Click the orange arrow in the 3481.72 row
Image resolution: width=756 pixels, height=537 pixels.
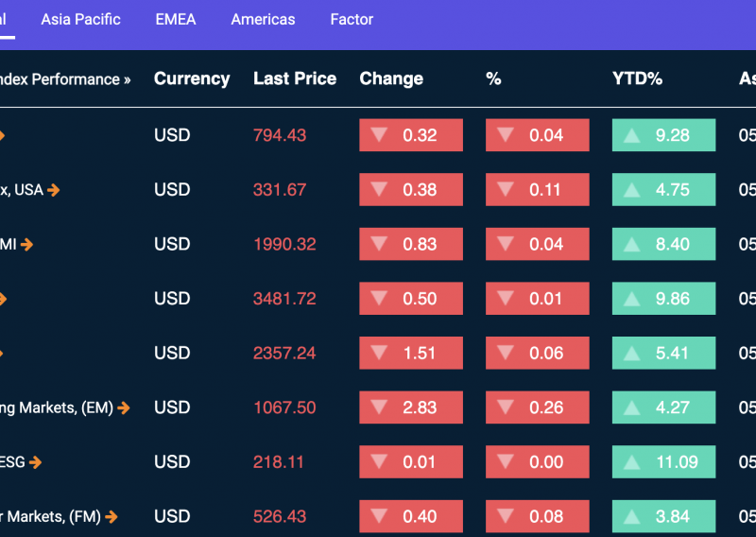point(3,299)
